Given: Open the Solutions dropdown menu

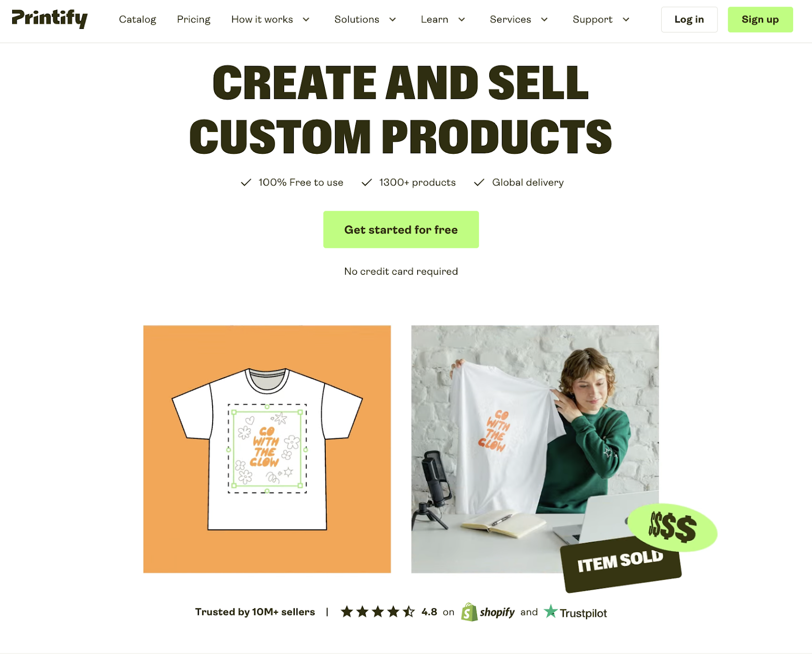Looking at the screenshot, I should coord(365,19).
